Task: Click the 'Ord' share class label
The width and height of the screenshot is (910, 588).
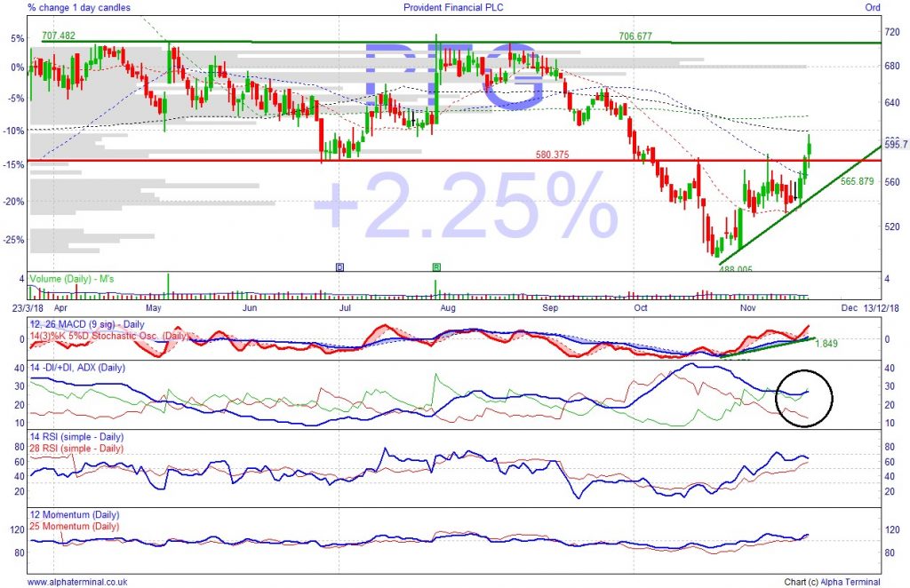Action: 873,7
